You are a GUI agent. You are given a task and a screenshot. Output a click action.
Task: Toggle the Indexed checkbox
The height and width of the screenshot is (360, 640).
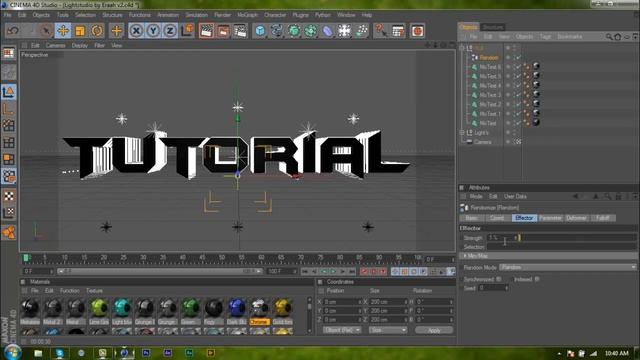(x=537, y=280)
